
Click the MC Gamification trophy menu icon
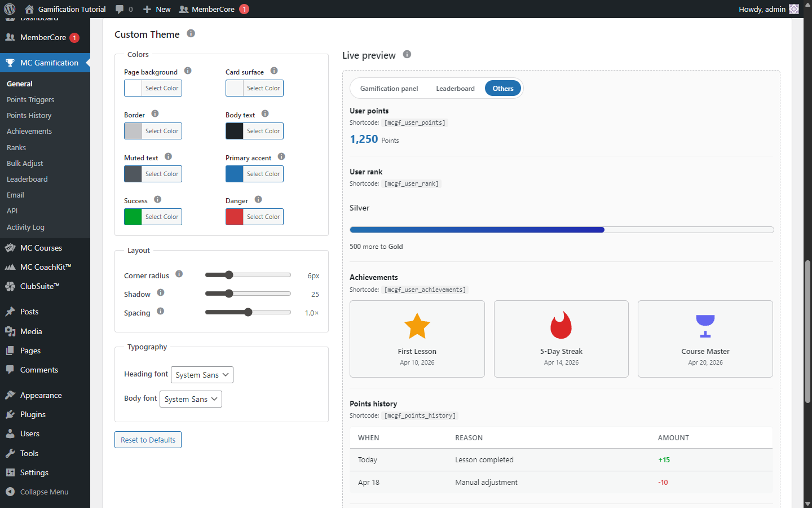pyautogui.click(x=10, y=63)
